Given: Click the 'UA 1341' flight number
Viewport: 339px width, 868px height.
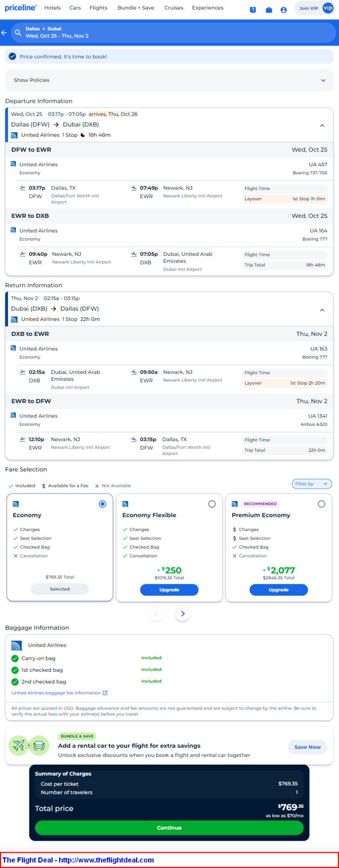Looking at the screenshot, I should pos(318,416).
